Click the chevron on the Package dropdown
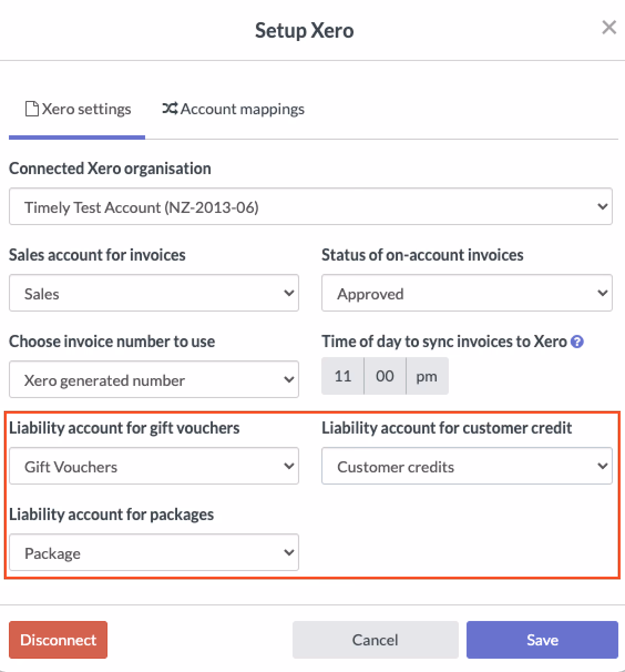 289,552
